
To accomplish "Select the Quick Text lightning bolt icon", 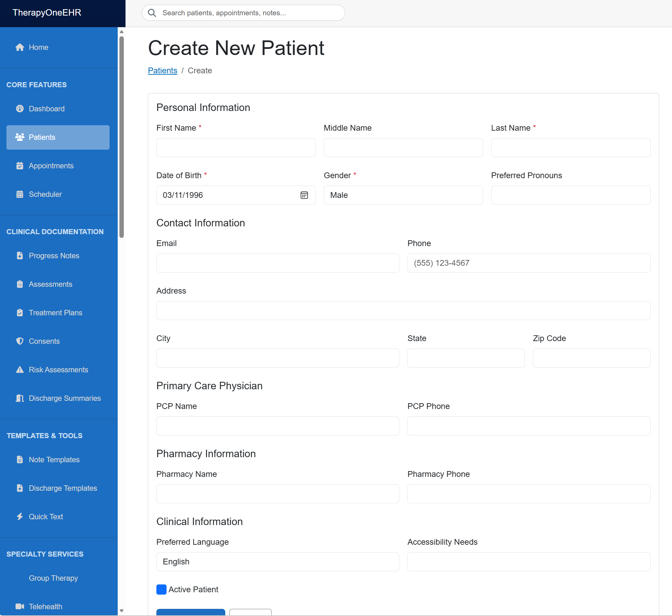I will click(x=20, y=516).
